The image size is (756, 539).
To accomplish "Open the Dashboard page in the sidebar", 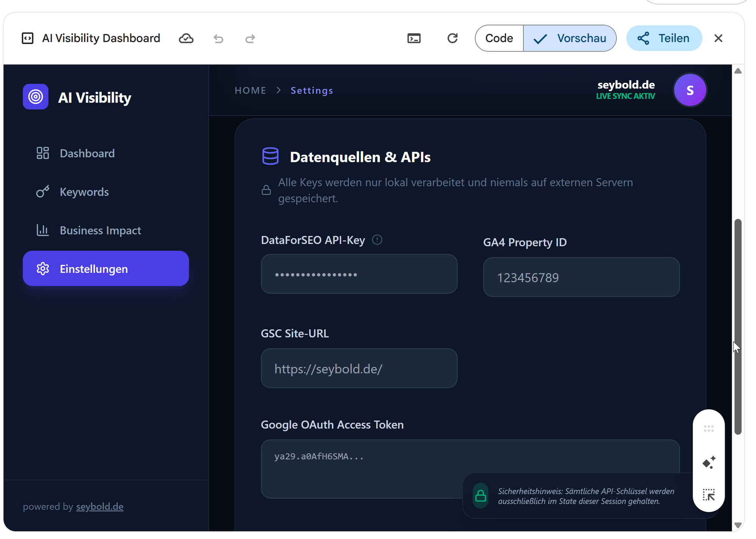I will pyautogui.click(x=106, y=153).
